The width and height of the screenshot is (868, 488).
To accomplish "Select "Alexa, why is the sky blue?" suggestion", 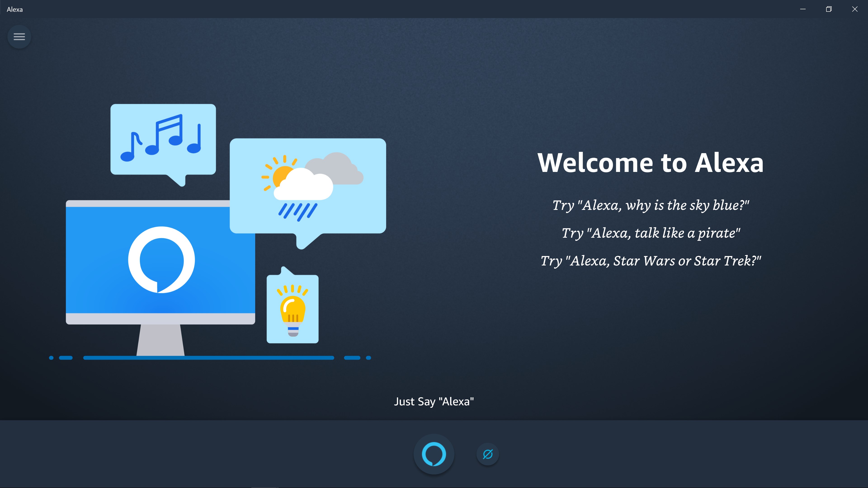I will [x=651, y=205].
